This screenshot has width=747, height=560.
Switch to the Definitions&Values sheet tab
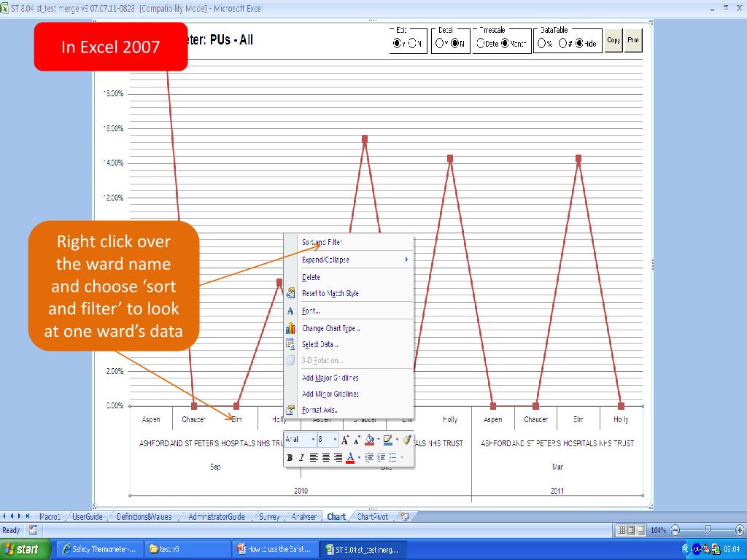coord(144,517)
